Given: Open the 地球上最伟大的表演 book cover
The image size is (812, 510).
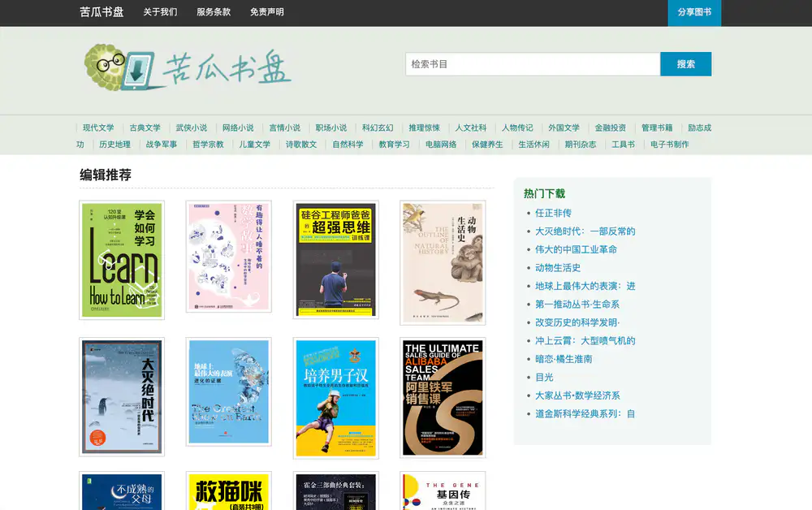Looking at the screenshot, I should tap(229, 391).
